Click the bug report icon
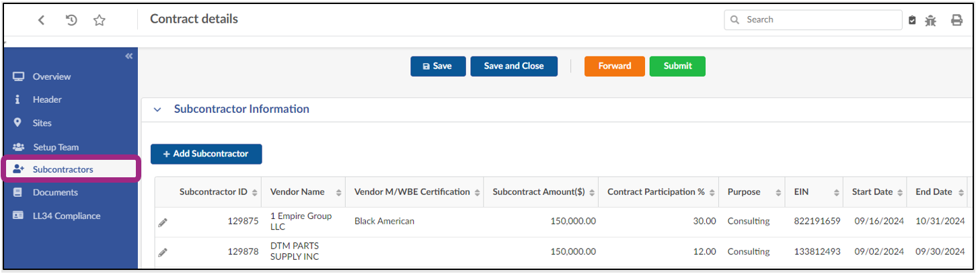The height and width of the screenshot is (276, 980). tap(931, 20)
